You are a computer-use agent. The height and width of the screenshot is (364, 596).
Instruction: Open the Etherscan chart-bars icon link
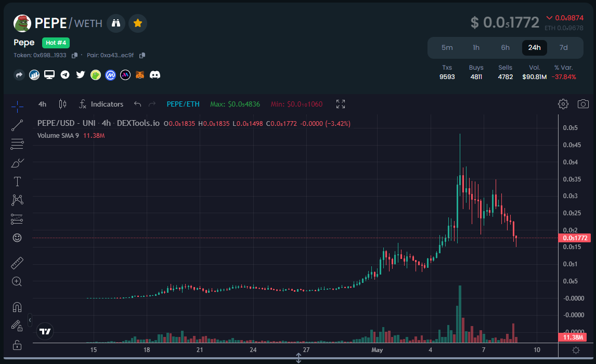34,75
